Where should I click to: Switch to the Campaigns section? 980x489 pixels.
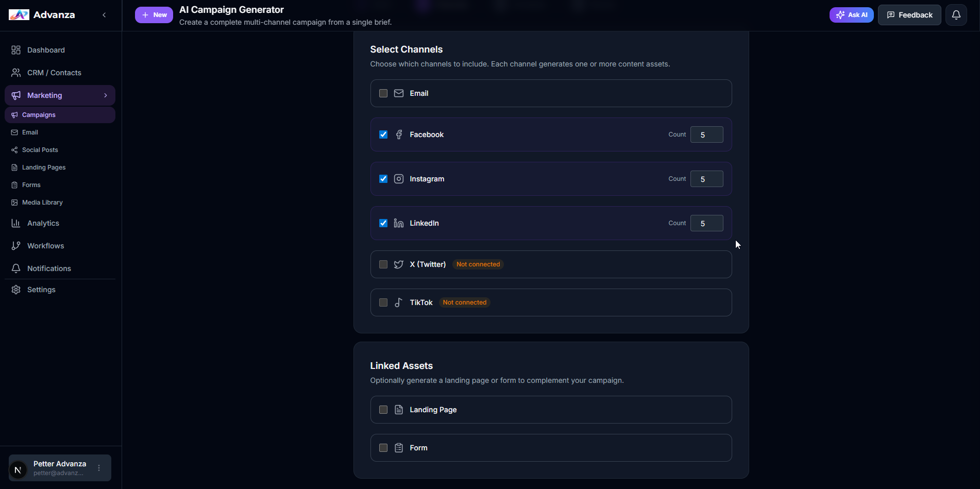[x=39, y=114]
